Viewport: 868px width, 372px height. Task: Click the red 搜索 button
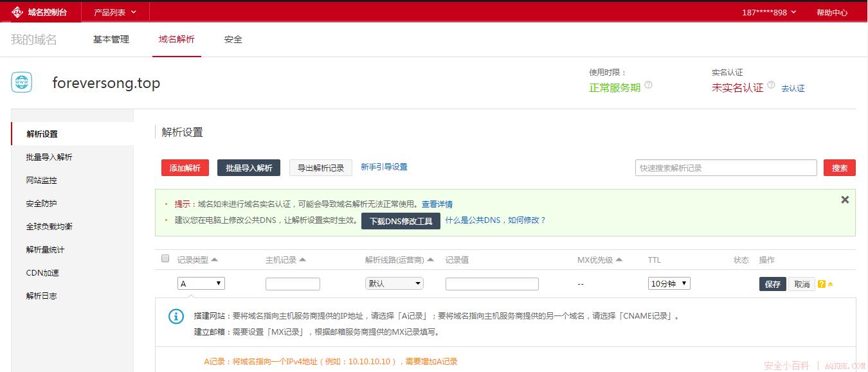point(839,168)
